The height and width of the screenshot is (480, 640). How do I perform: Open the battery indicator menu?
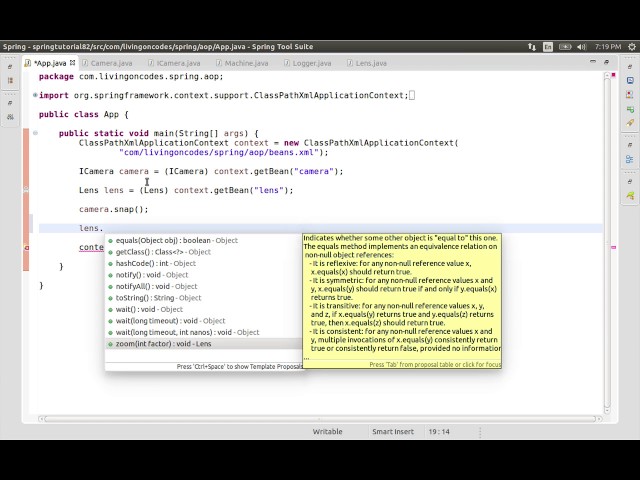point(565,47)
